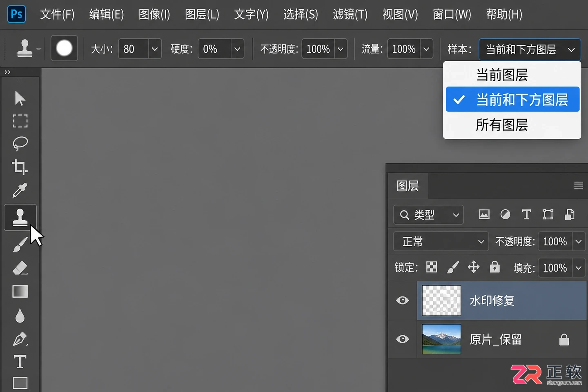Expand the 硬度 hardness dropdown arrow
This screenshot has height=392, width=588.
tap(237, 49)
